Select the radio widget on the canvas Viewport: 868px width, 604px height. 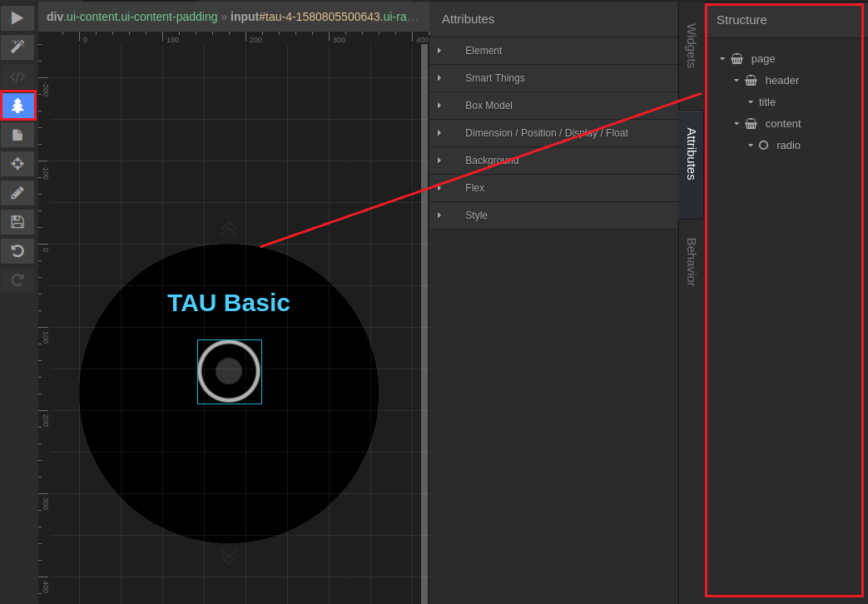tap(229, 371)
